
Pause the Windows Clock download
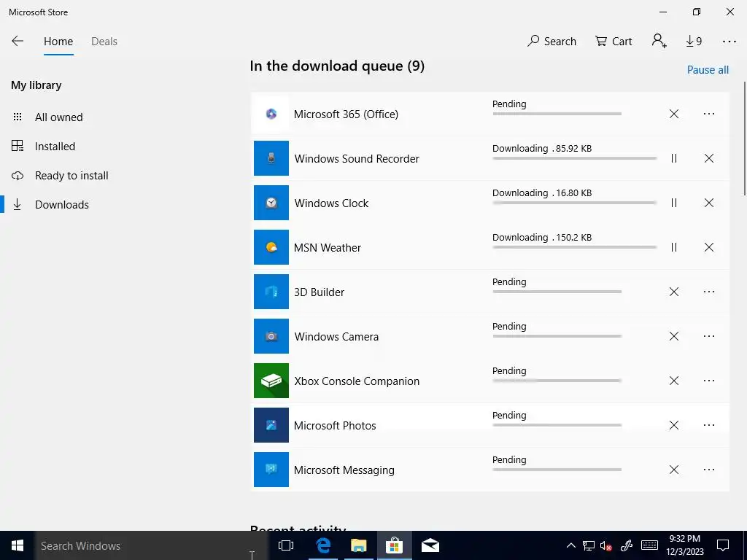click(673, 203)
